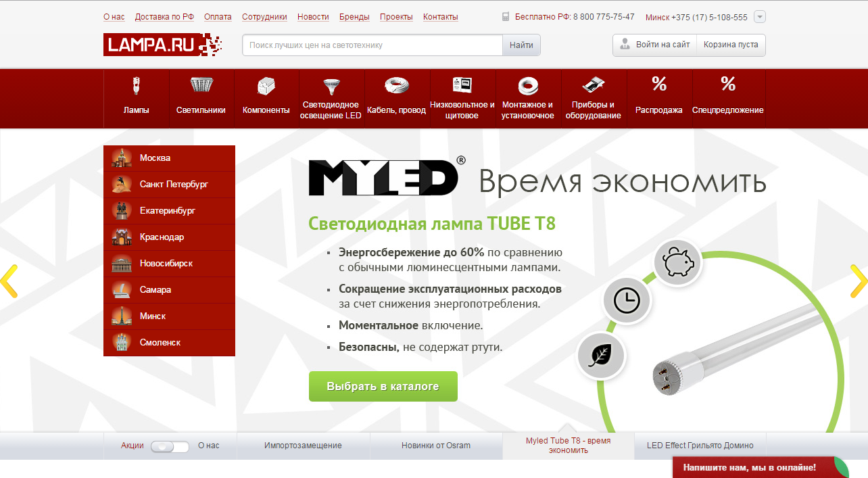Click the Санкт Петербург monument icon
Screen dimensions: 868x478
[122, 185]
